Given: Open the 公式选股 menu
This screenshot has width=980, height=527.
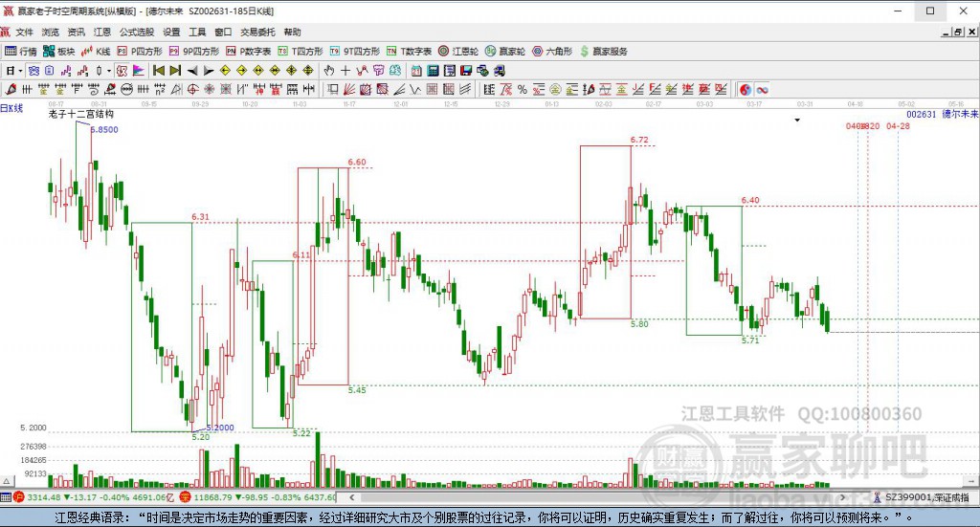Looking at the screenshot, I should pyautogui.click(x=138, y=32).
